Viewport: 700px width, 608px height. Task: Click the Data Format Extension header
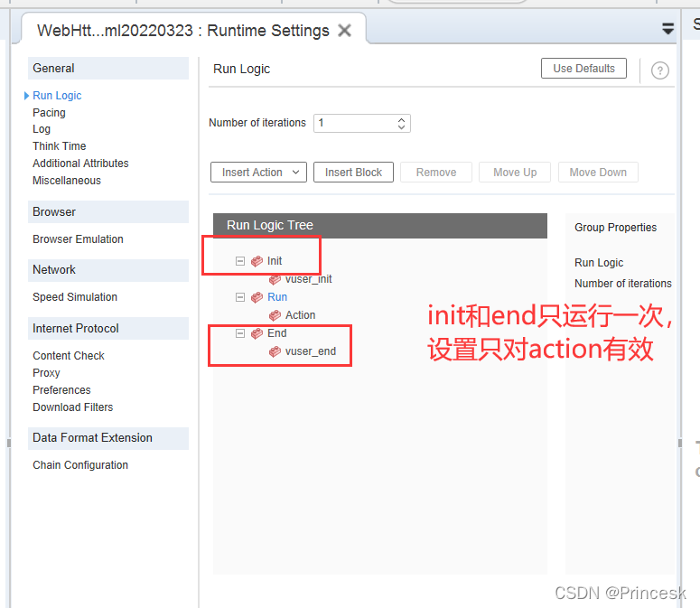coord(108,438)
